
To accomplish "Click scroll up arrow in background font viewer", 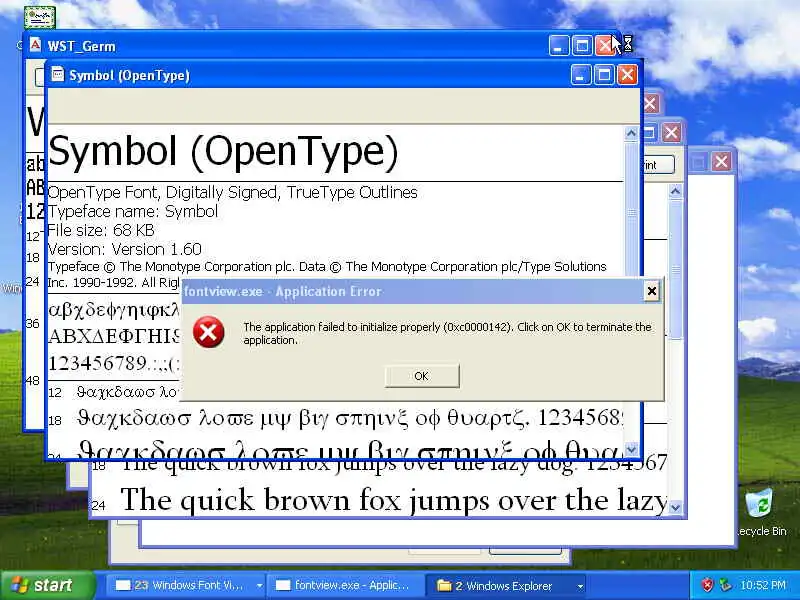I will click(x=675, y=191).
